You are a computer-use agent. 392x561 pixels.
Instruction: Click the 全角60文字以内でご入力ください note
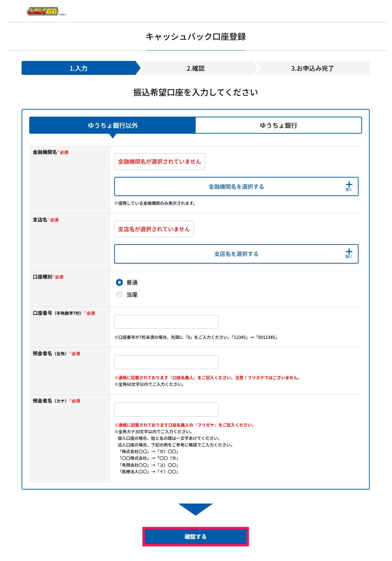point(149,384)
